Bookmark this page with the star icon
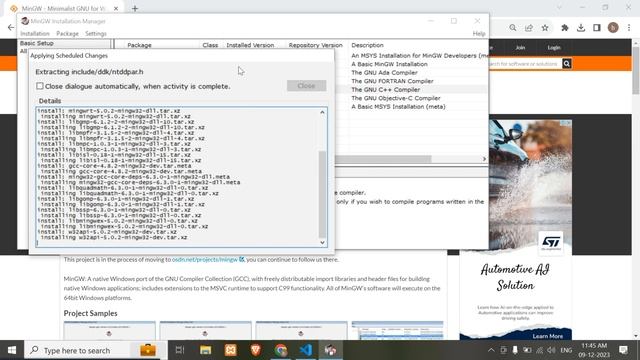The image size is (640, 360). click(x=545, y=27)
